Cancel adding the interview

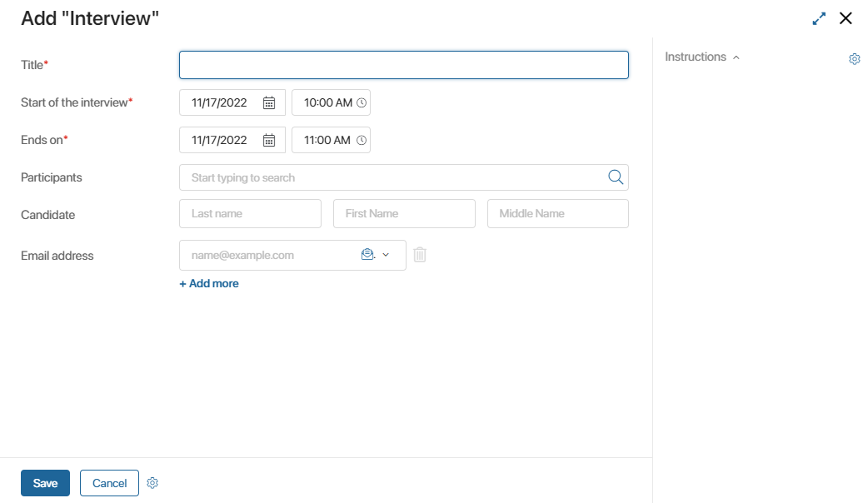point(110,483)
